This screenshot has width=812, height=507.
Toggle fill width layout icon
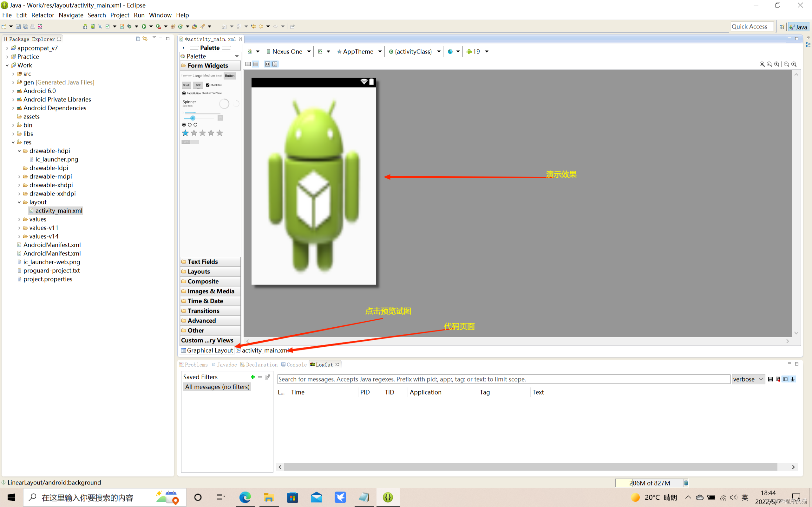pyautogui.click(x=267, y=64)
